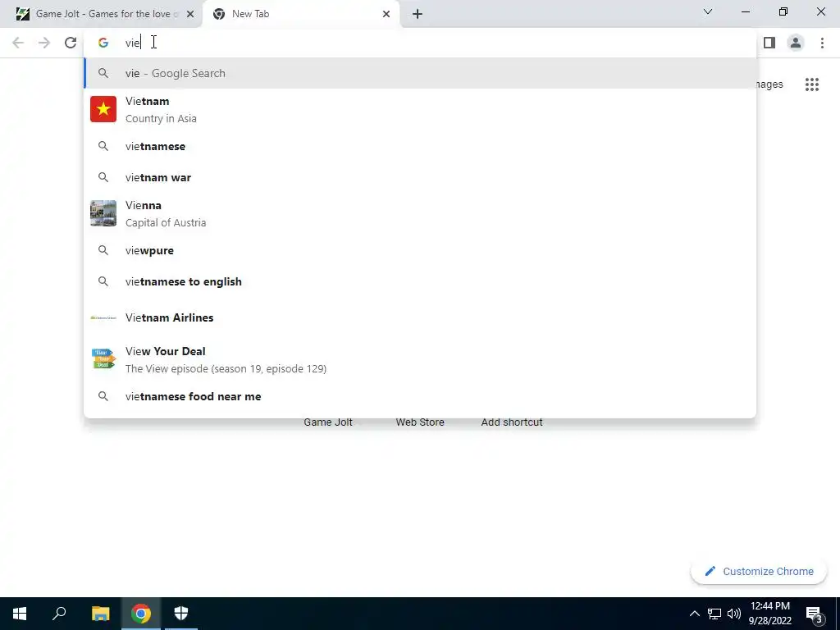
Task: Choose 'vietnamese to english' suggestion
Action: pyautogui.click(x=420, y=282)
